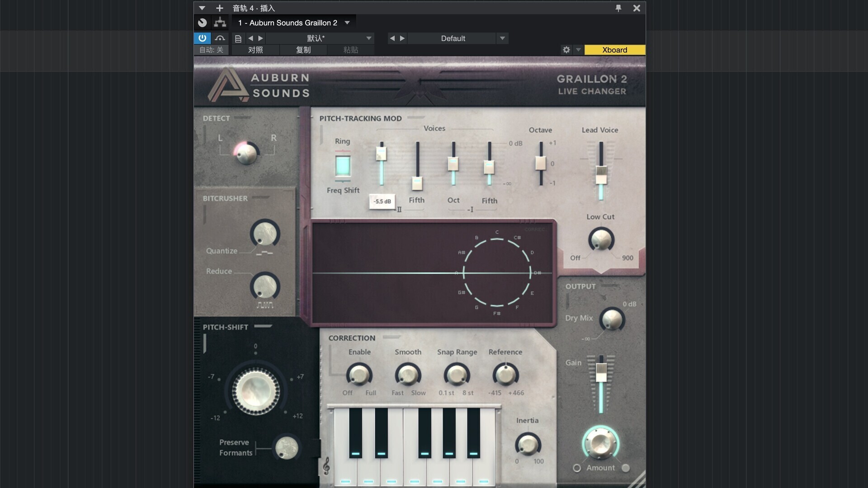Select previous Default program arrow
The width and height of the screenshot is (868, 488).
(392, 38)
